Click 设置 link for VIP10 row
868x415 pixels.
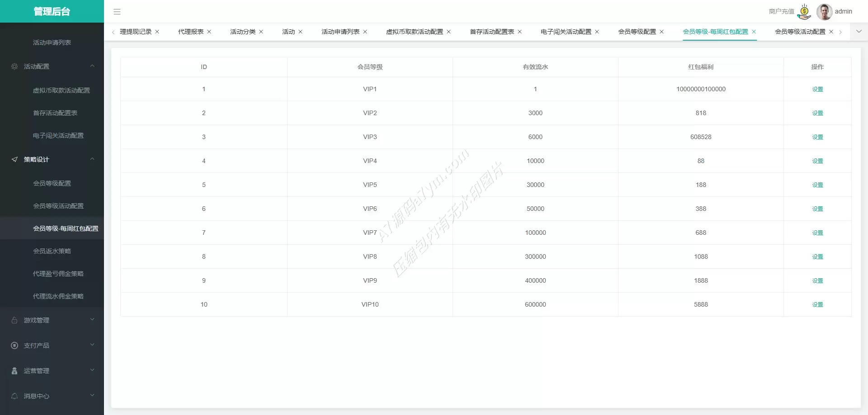[x=817, y=305]
